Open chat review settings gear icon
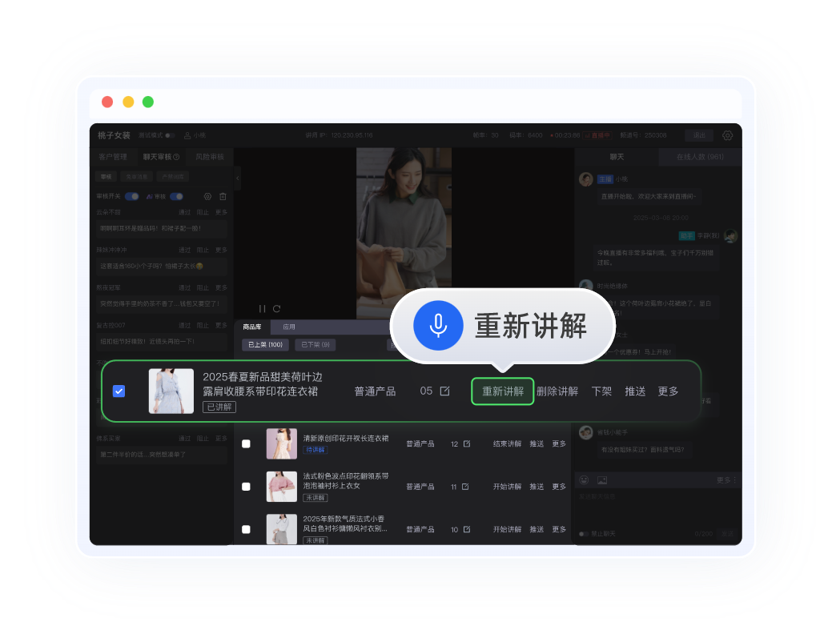Screen dimensions: 840x642 point(207,196)
